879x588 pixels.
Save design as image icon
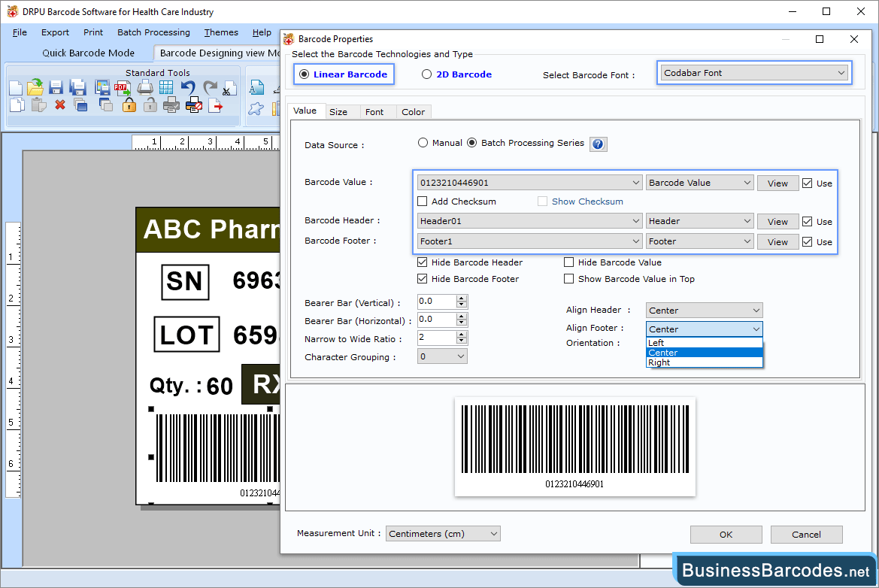click(102, 87)
